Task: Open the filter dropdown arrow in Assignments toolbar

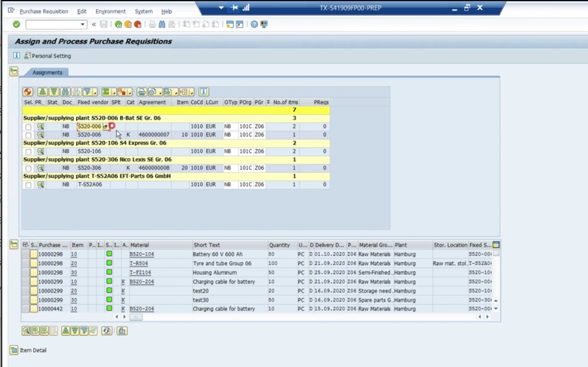Action: click(x=95, y=92)
